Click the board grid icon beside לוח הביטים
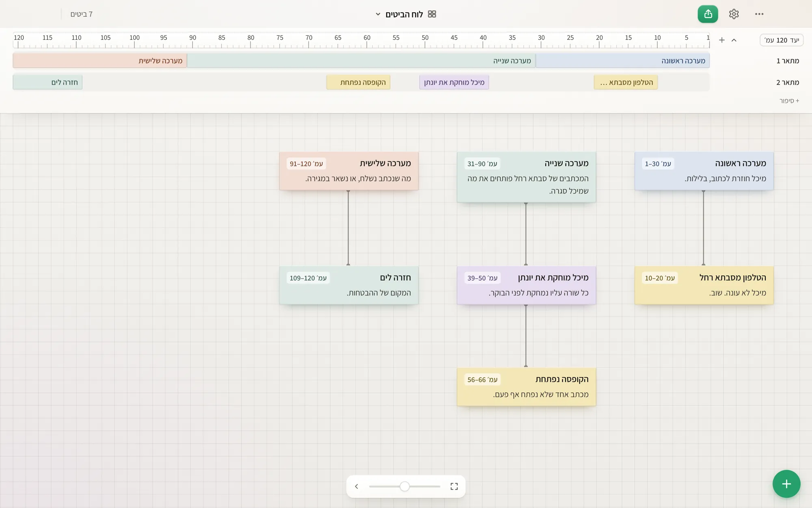Screen dimensions: 812x508 (432, 14)
